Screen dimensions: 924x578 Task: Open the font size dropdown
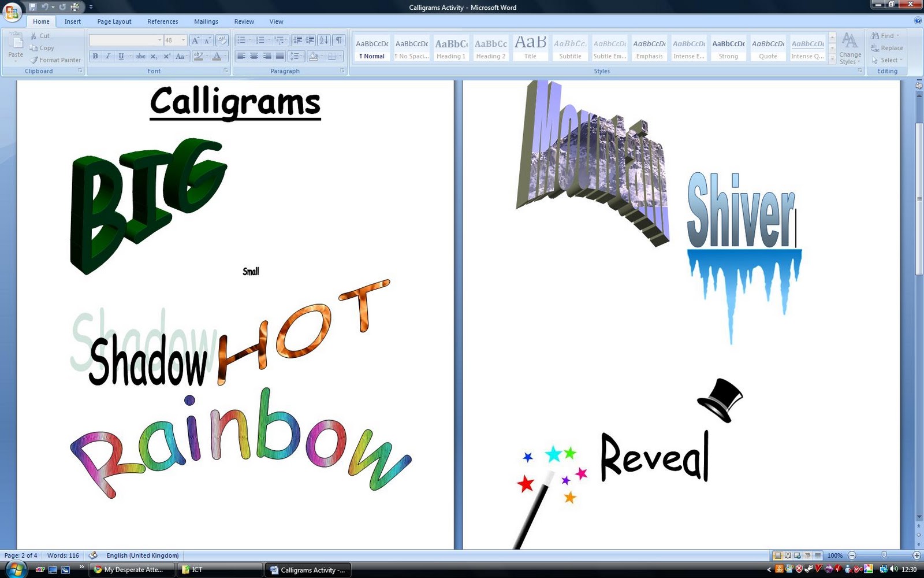point(182,40)
